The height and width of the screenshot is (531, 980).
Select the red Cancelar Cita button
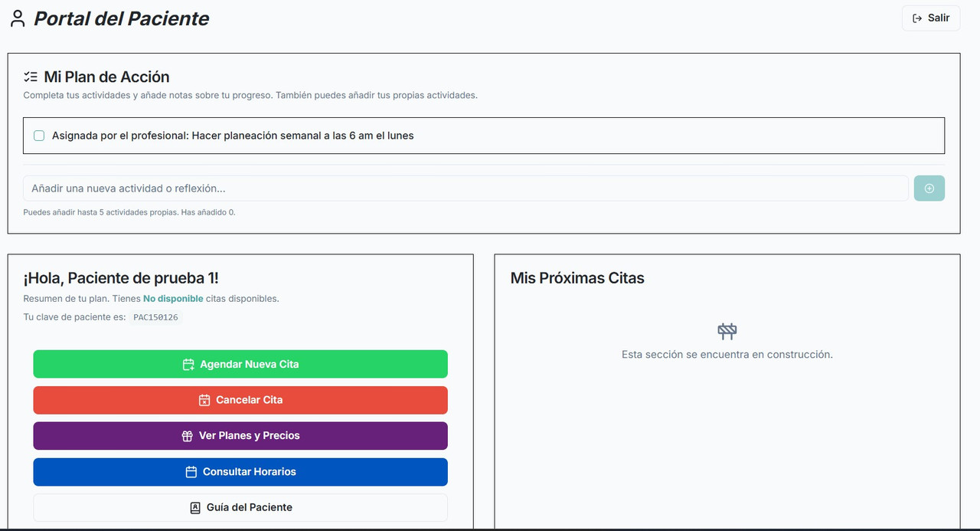(x=240, y=400)
